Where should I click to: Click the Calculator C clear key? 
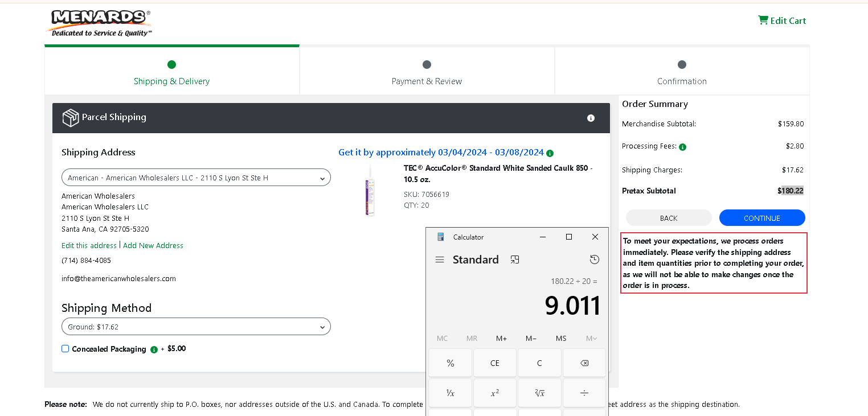coord(539,363)
